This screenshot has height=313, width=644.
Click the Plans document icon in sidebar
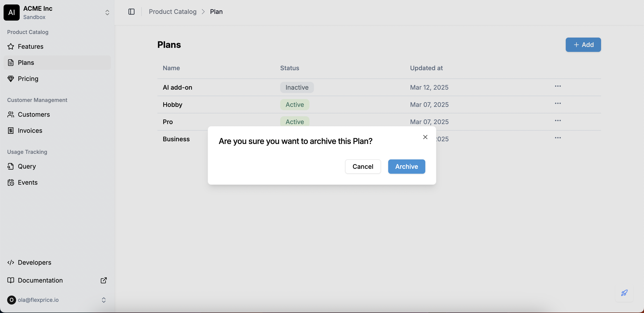click(11, 63)
